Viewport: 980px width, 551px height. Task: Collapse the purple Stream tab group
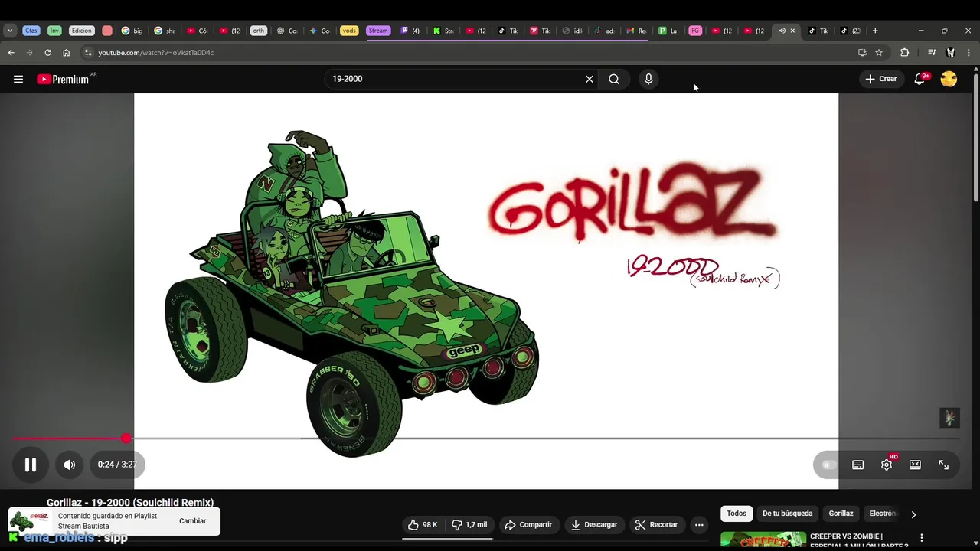[x=378, y=31]
